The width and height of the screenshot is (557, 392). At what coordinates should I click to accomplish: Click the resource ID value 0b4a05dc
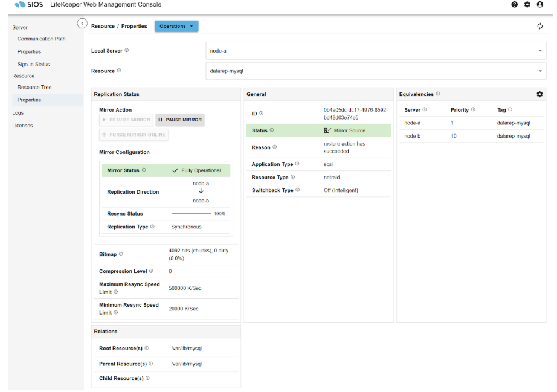pos(356,114)
